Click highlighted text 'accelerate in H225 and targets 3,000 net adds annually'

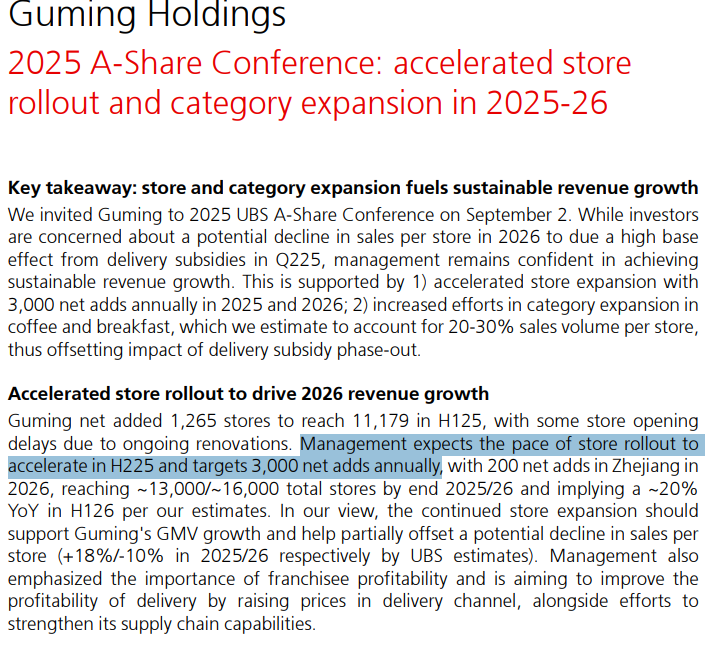coord(225,466)
